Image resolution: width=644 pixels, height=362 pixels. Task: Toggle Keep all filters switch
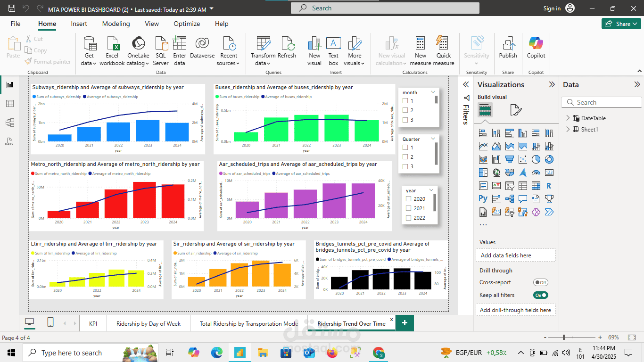(540, 295)
